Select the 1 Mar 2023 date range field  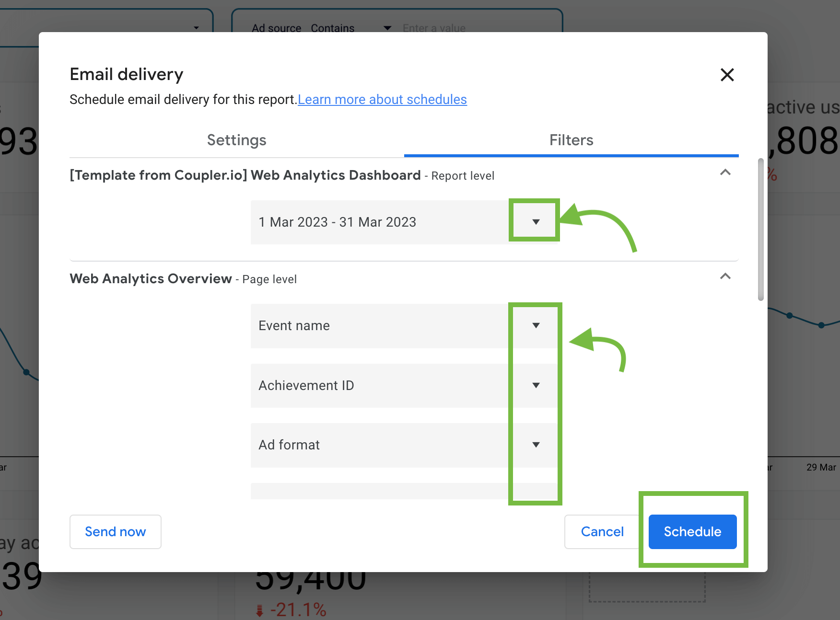pos(337,222)
